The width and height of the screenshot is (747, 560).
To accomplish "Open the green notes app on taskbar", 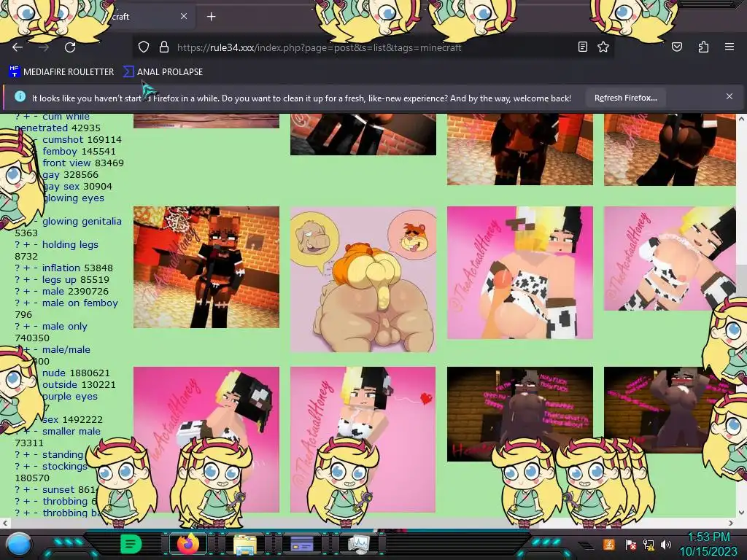I will pos(131,544).
